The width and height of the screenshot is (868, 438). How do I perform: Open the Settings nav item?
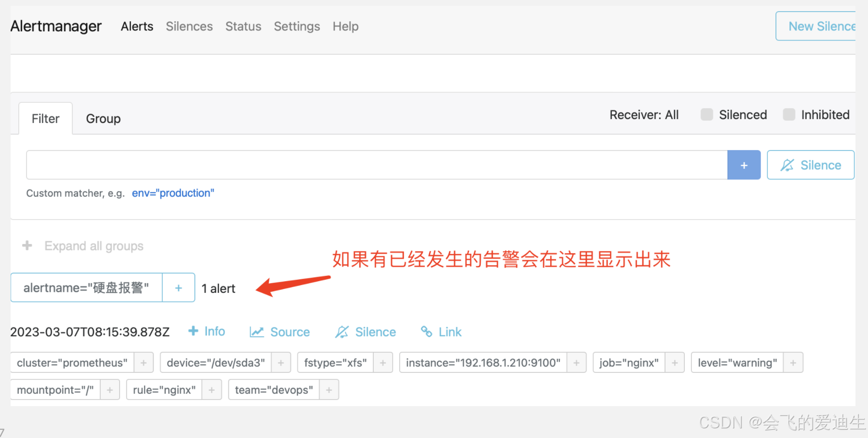tap(297, 27)
